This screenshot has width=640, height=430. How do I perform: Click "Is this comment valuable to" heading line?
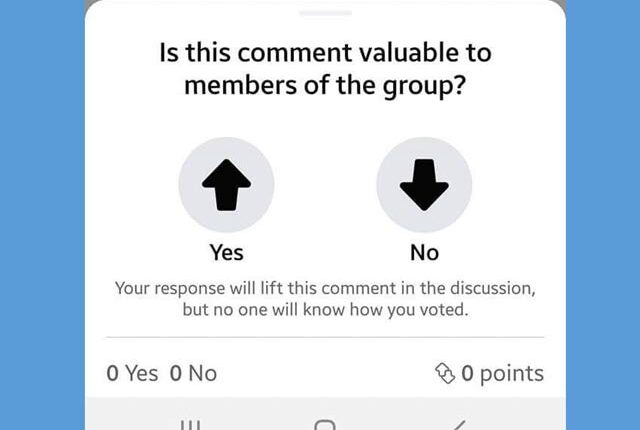point(325,52)
